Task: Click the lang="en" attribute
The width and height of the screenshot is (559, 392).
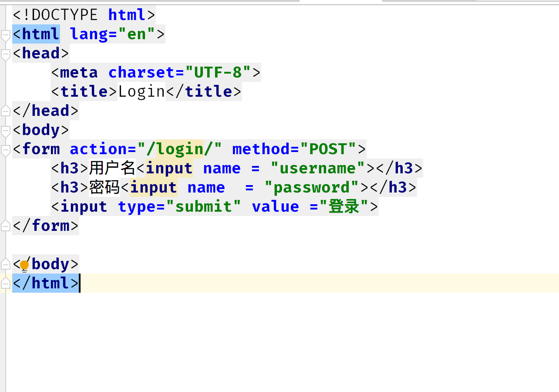Action: tap(113, 34)
